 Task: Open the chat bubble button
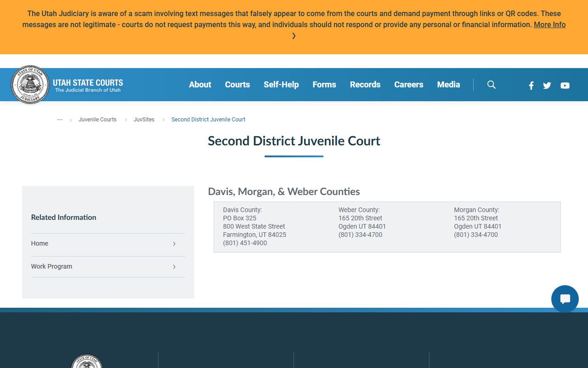565,299
